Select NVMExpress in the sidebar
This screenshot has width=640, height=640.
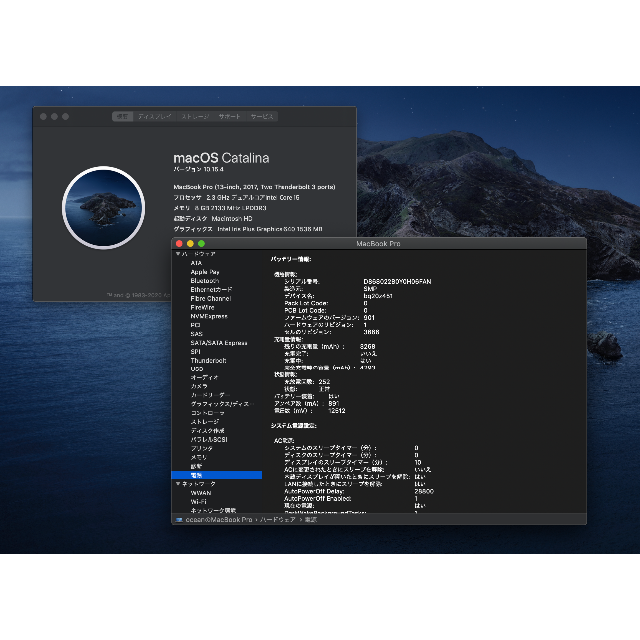point(209,316)
